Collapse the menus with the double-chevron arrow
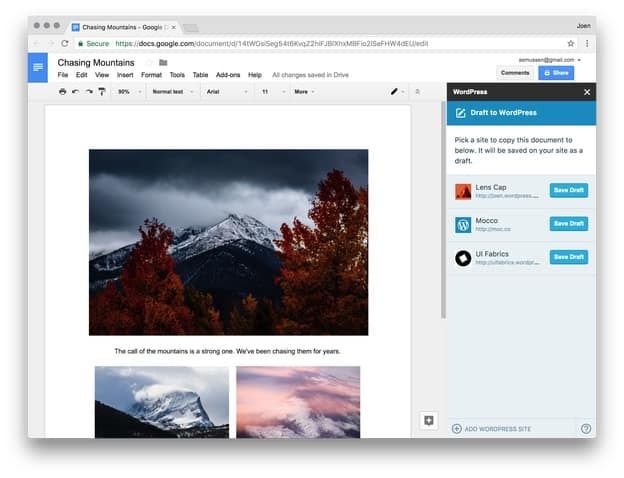 [x=417, y=92]
